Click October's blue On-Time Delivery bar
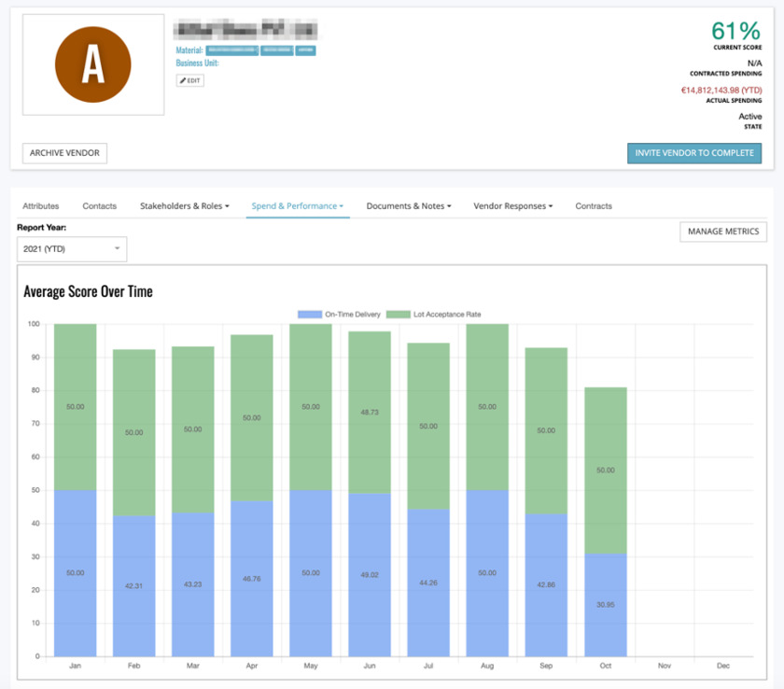Screen dimensions: 784x689 click(x=605, y=605)
